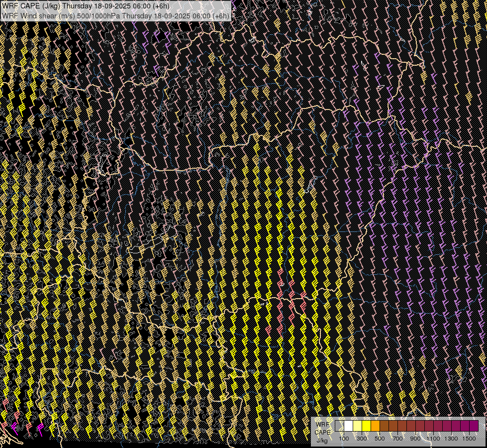Select the pale yellow legend swatch
The height and width of the screenshot is (448, 487).
click(x=357, y=426)
